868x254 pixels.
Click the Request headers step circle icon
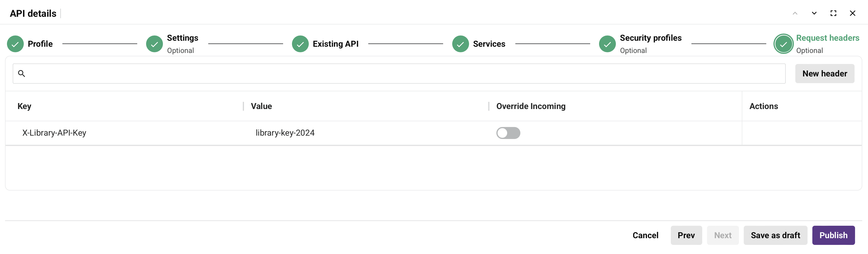[x=783, y=43]
